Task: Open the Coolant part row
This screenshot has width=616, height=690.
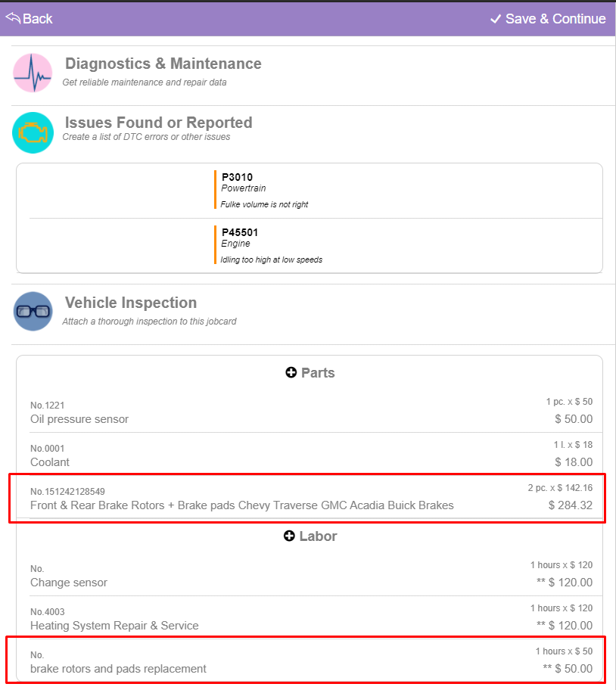Action: tap(309, 454)
